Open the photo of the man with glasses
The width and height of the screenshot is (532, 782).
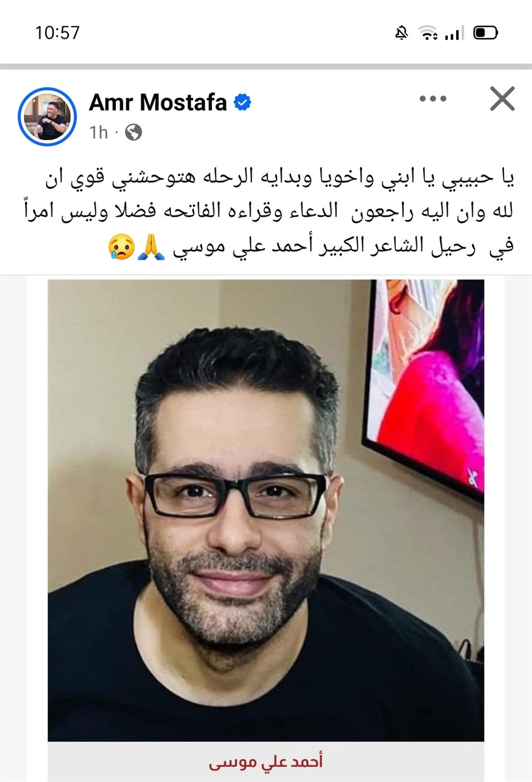[266, 510]
